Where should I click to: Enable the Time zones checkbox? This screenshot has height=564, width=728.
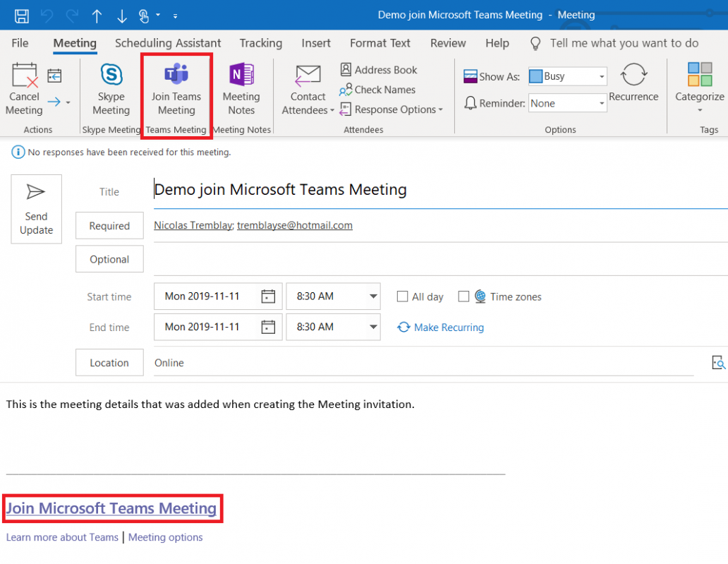click(463, 296)
